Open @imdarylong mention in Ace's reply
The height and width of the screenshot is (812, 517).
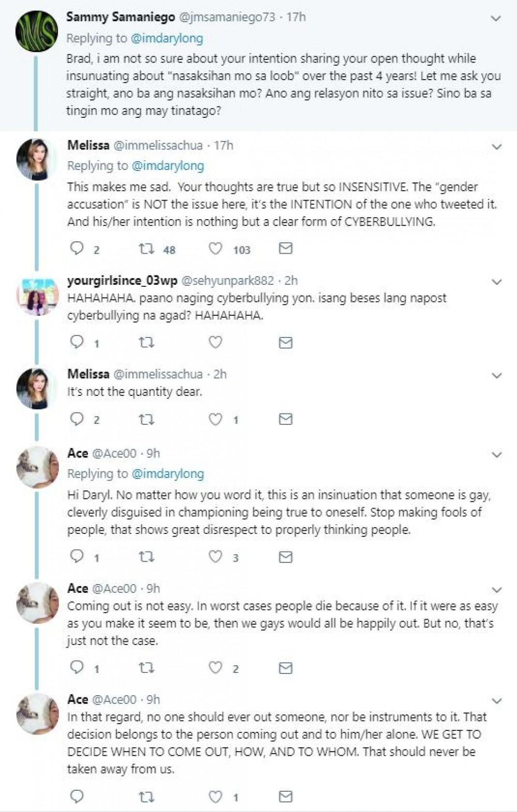point(168,473)
